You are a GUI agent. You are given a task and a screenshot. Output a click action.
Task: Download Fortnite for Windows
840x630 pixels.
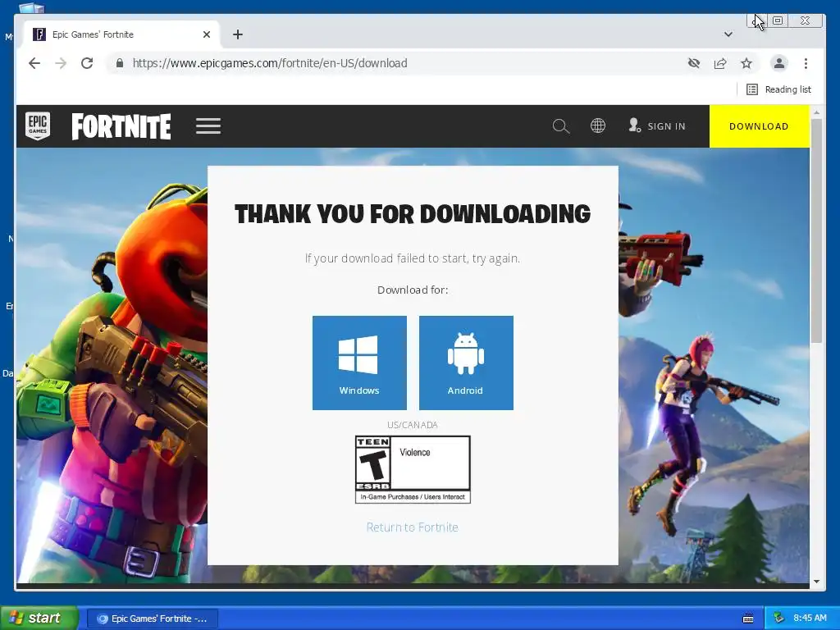(359, 363)
